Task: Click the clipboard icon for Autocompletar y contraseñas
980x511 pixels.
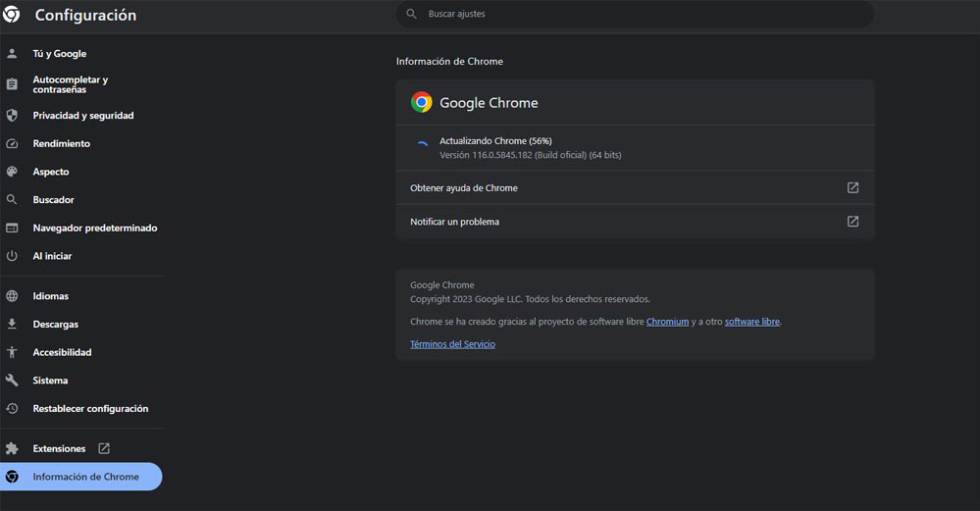Action: (x=12, y=84)
